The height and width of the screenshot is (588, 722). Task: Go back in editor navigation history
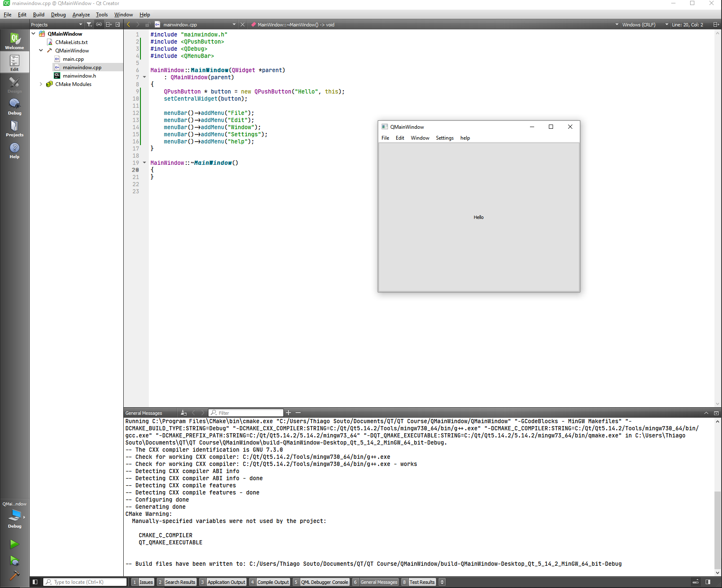coord(129,25)
